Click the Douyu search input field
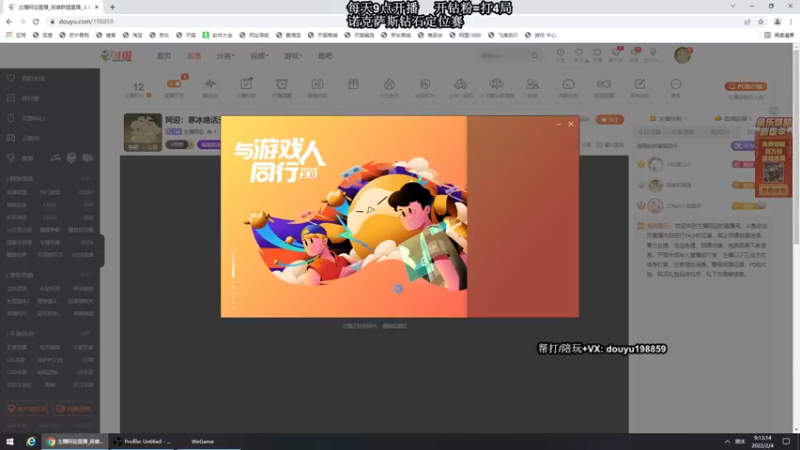The height and width of the screenshot is (450, 800). 504,56
